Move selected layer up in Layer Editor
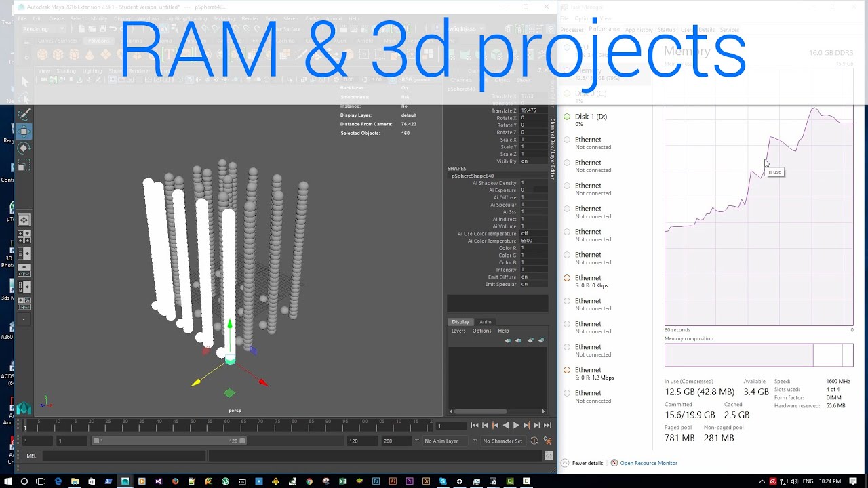The image size is (868, 488). pos(507,340)
